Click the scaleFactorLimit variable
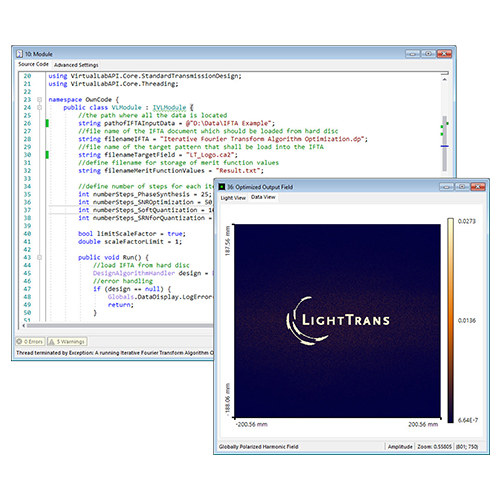500x500 pixels. click(x=134, y=242)
